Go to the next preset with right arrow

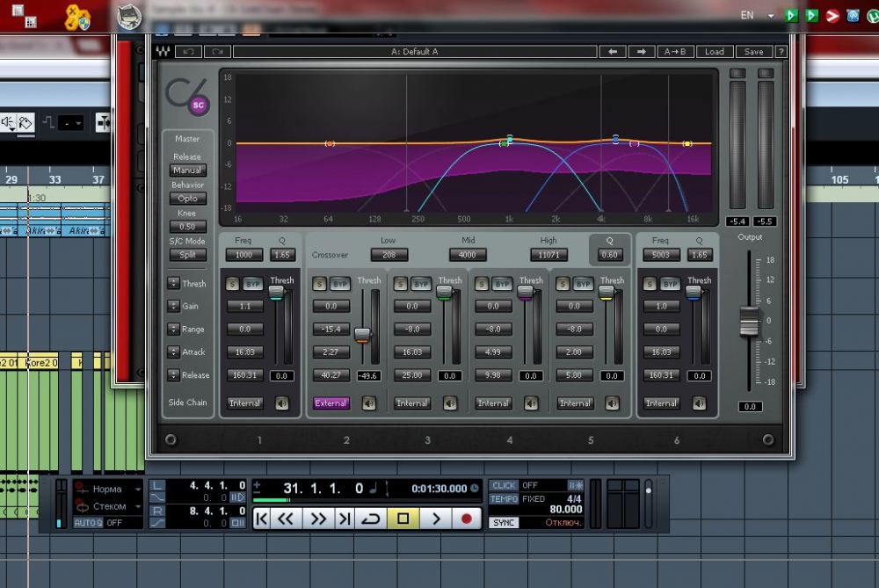click(641, 52)
